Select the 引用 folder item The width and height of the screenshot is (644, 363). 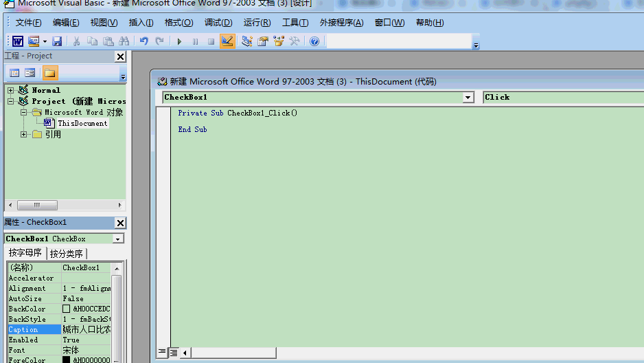[53, 135]
